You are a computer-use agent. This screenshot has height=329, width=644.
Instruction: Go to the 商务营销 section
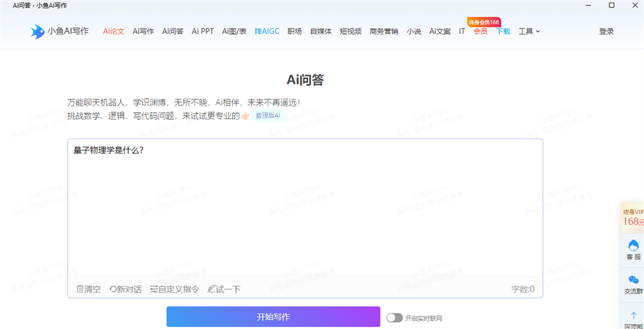[x=384, y=31]
